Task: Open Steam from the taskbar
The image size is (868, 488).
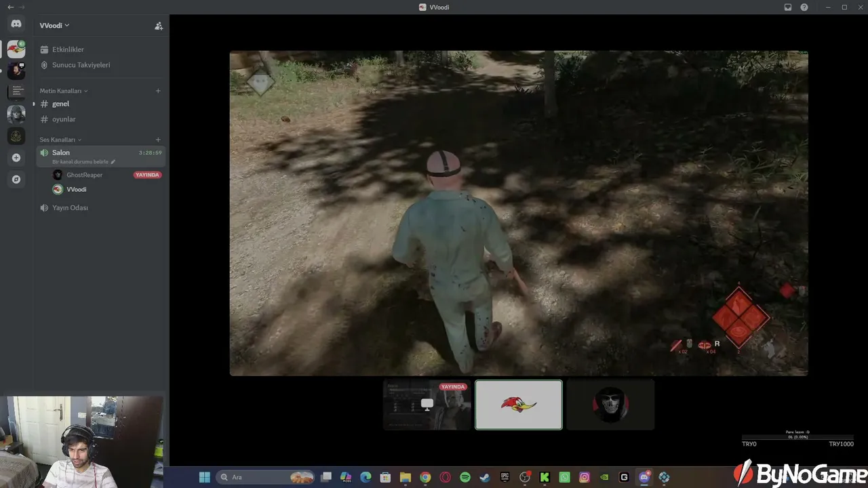Action: 485,477
